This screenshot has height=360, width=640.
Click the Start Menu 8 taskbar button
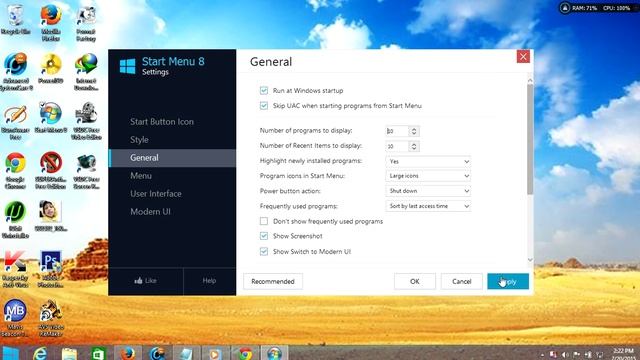coord(274,353)
